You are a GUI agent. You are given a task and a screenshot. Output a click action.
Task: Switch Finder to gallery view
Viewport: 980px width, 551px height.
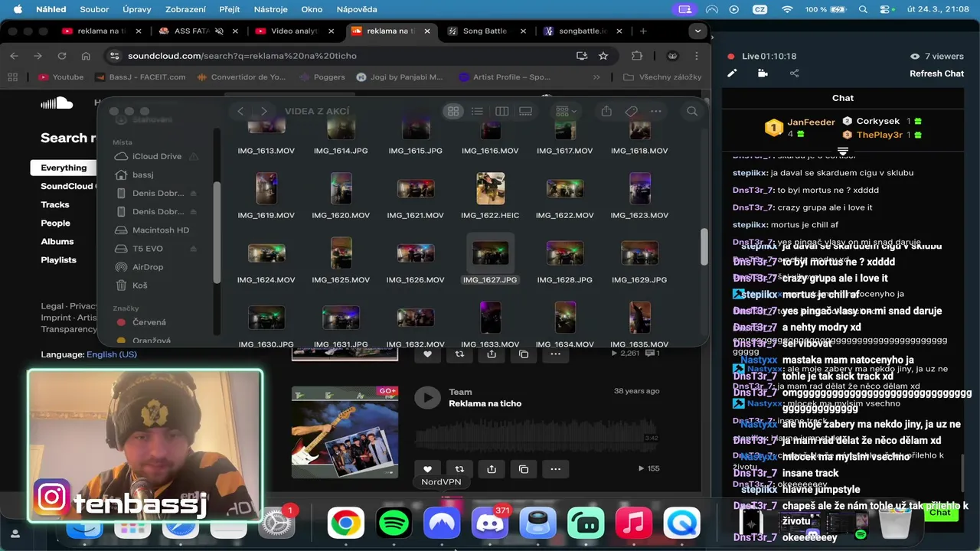[x=525, y=111]
